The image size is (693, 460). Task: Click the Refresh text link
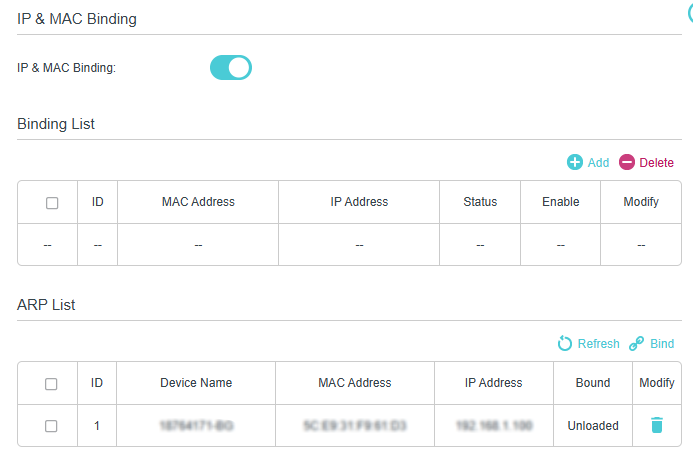pos(598,343)
